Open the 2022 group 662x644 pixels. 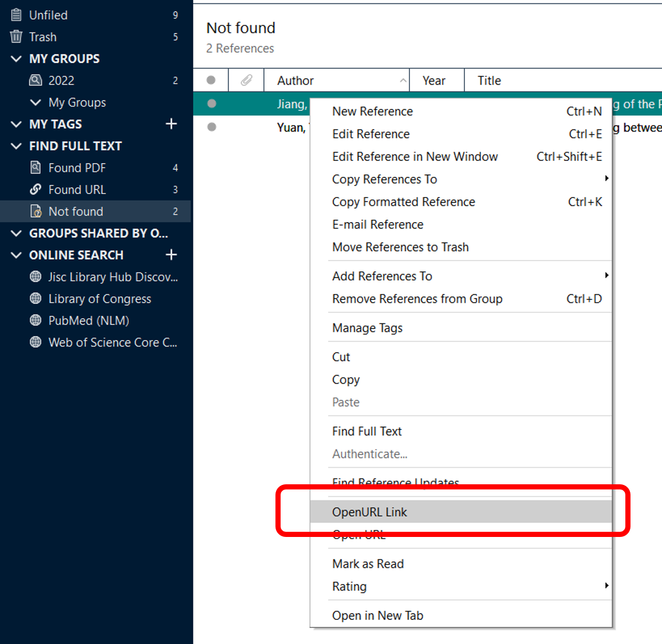tap(95, 81)
